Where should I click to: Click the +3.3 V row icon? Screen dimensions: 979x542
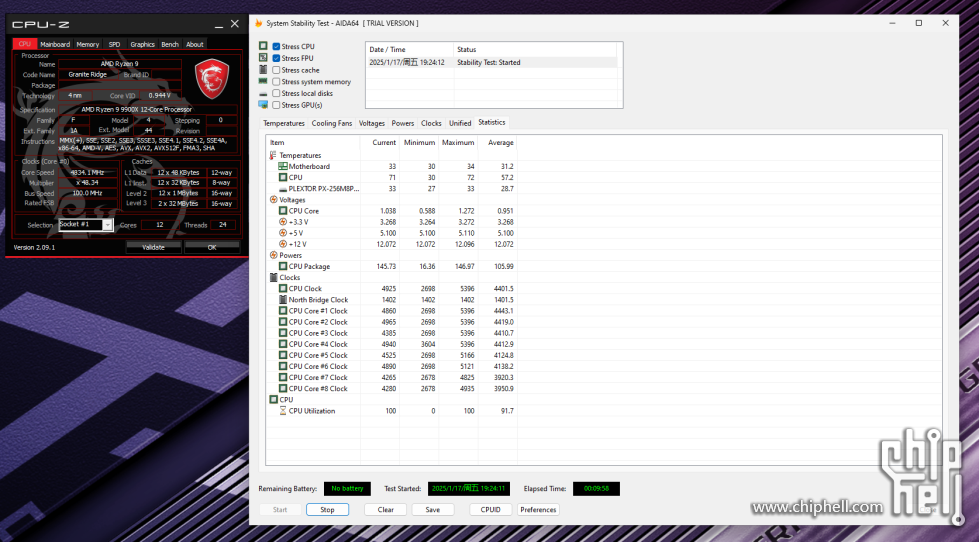coord(283,222)
